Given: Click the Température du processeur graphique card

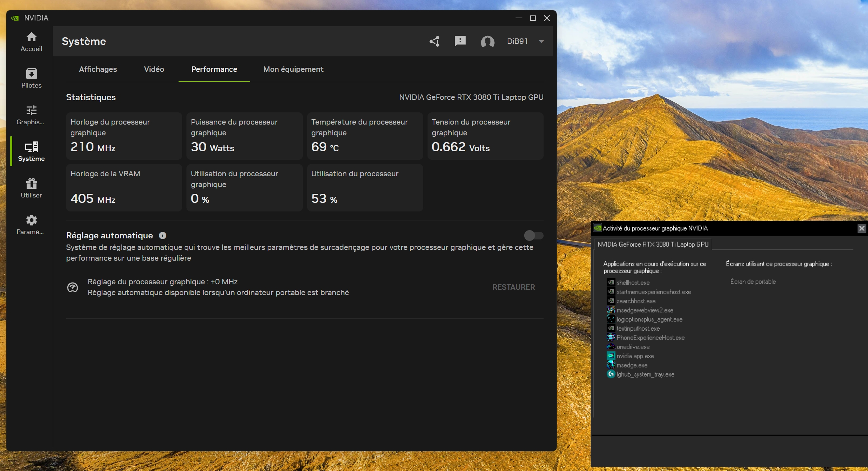Looking at the screenshot, I should [x=365, y=136].
